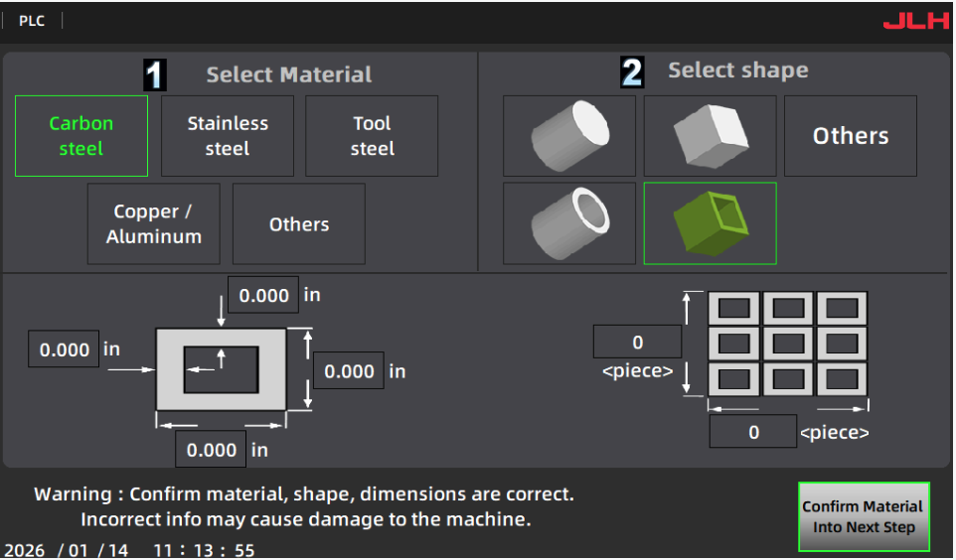Click the JLH logo

[915, 21]
